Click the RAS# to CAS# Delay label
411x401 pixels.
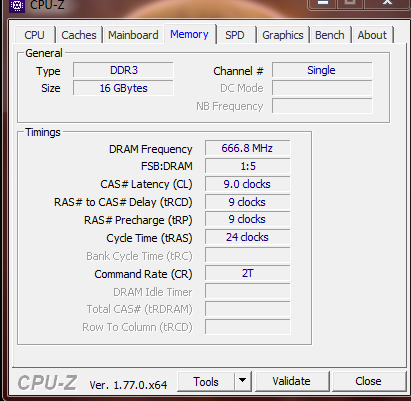tap(123, 202)
